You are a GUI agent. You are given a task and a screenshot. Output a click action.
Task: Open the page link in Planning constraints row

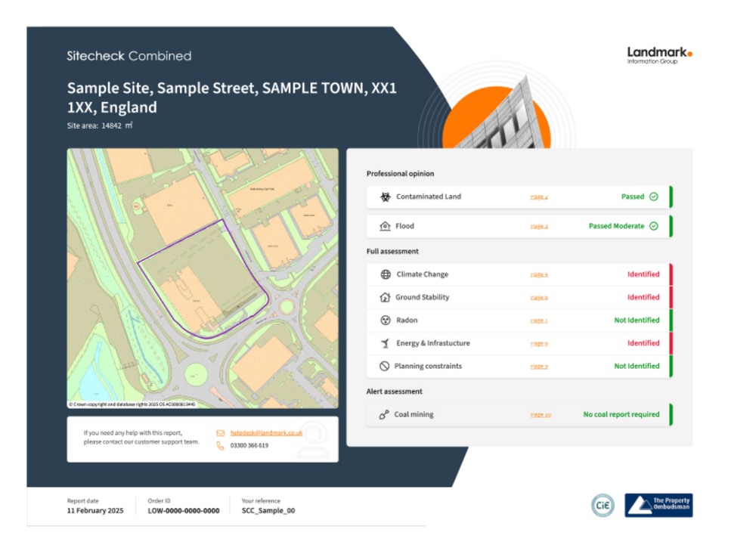539,367
